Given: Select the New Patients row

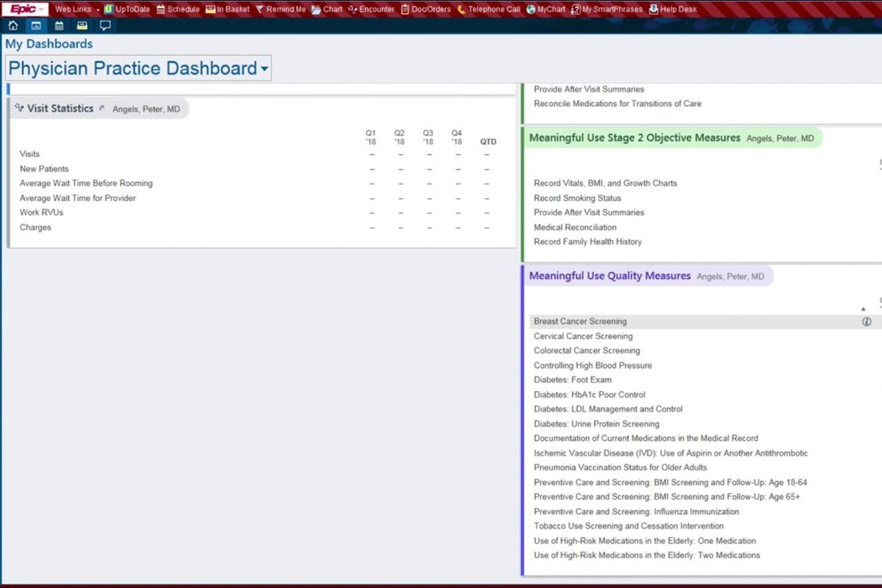Looking at the screenshot, I should 261,169.
